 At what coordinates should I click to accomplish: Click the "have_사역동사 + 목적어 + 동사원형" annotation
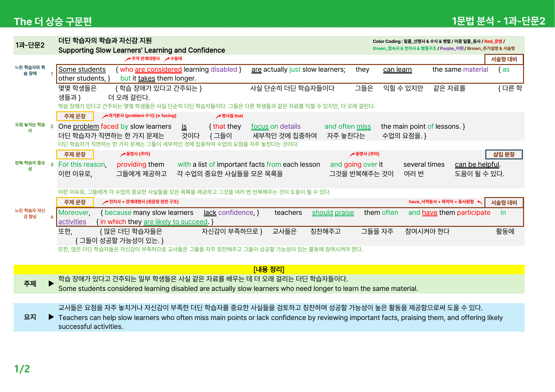(441, 202)
